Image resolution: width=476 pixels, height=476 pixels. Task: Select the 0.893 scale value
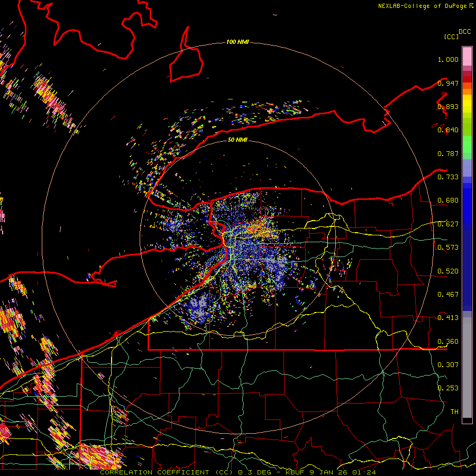coord(448,106)
